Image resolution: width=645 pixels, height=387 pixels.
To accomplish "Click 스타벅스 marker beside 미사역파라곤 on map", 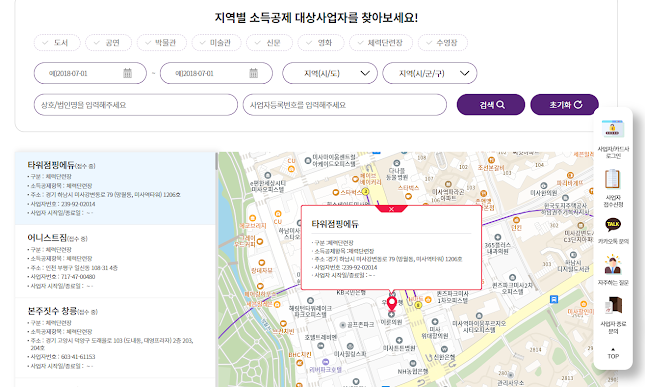I will [x=408, y=196].
